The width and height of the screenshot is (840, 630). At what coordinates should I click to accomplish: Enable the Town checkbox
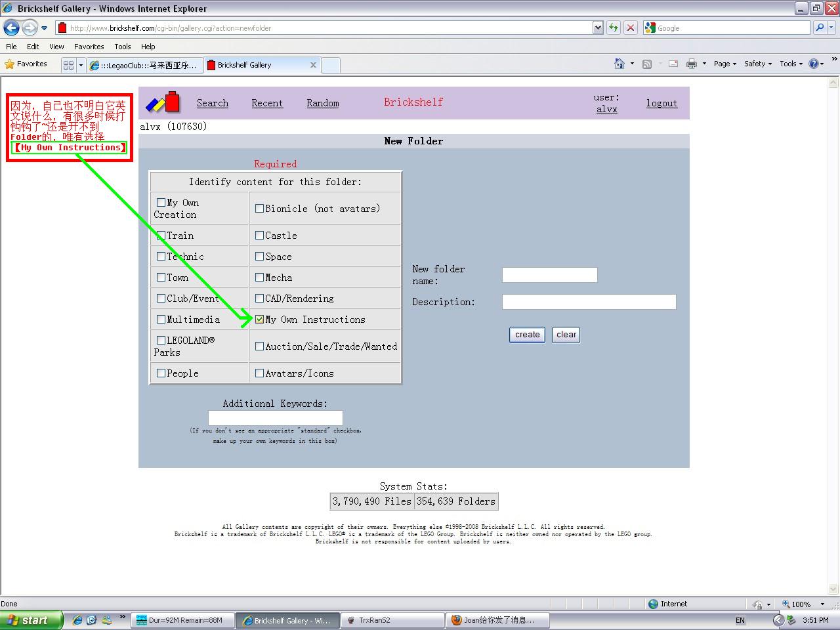[x=161, y=278]
